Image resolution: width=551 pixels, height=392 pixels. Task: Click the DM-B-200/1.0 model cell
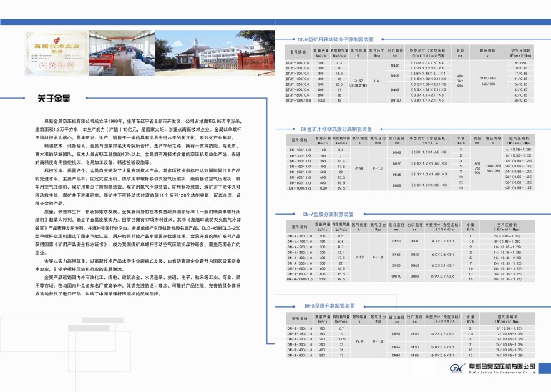(x=300, y=339)
